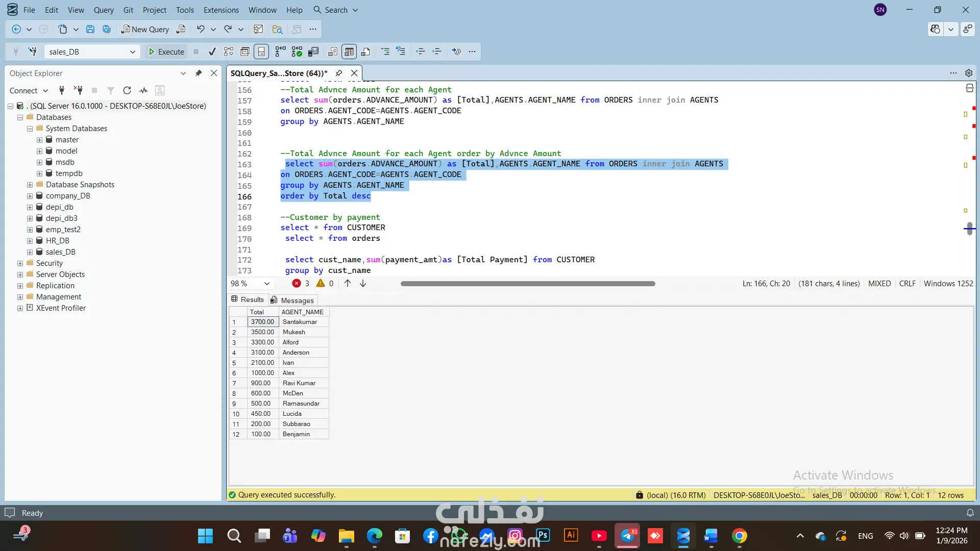The height and width of the screenshot is (551, 980).
Task: Switch to the Messages tab
Action: (x=292, y=300)
